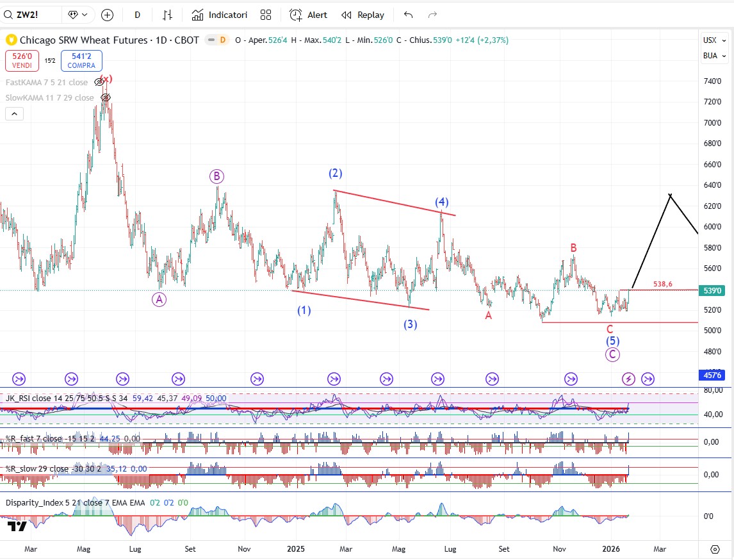Click the redo arrow in toolbar

(x=432, y=15)
